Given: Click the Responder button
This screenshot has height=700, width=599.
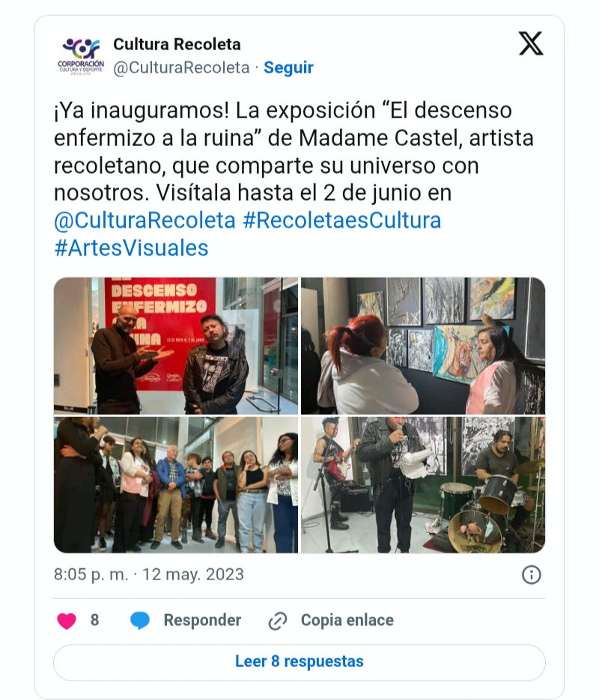Looking at the screenshot, I should (202, 620).
